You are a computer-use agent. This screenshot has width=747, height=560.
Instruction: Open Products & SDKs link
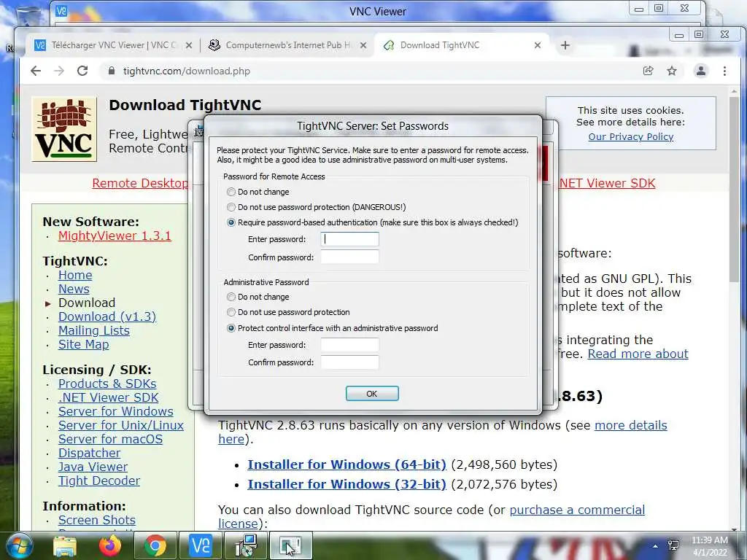pyautogui.click(x=107, y=384)
